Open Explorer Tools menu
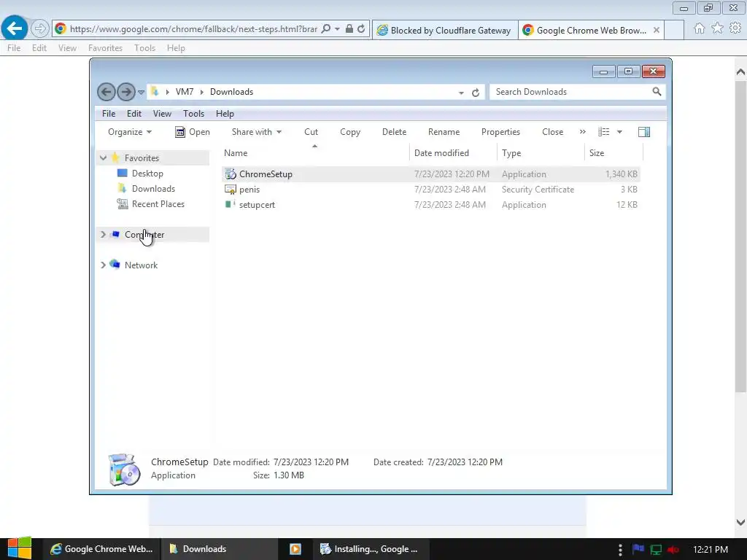The image size is (747, 560). tap(193, 113)
